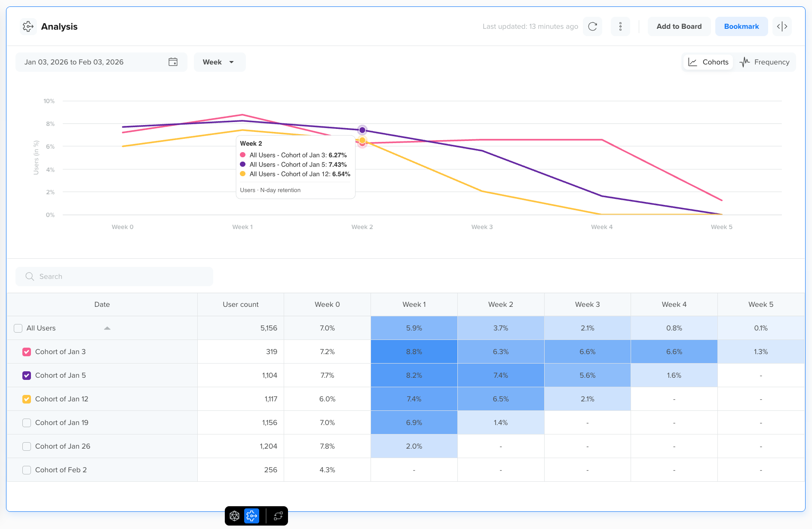
Task: Click the Week 4 table column header
Action: pyautogui.click(x=674, y=305)
